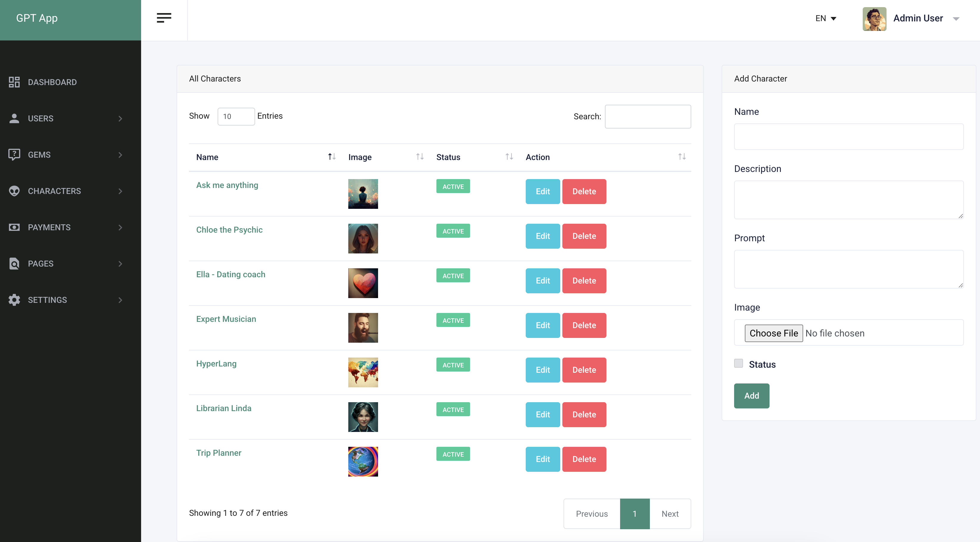Focus the Add Character Name field
Screen dimensions: 980x542
click(x=848, y=137)
